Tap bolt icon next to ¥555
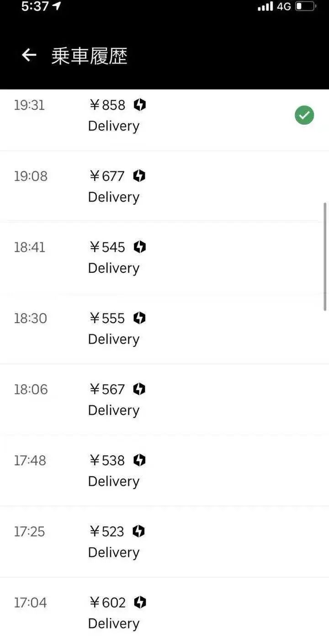Screen dimensions: 329x644 pos(139,318)
